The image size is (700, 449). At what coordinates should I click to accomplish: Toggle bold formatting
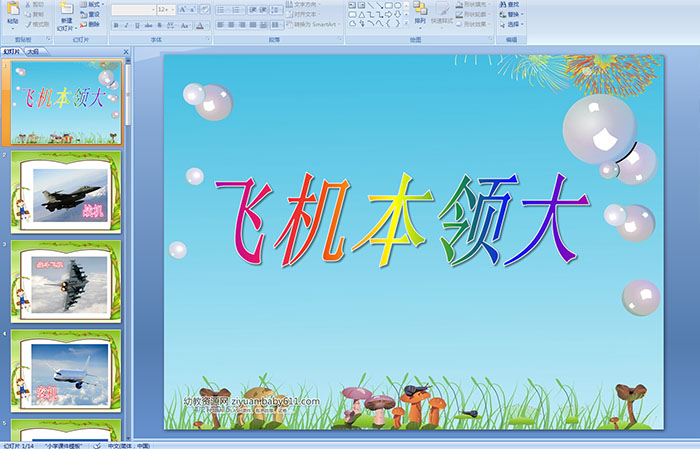coord(116,25)
